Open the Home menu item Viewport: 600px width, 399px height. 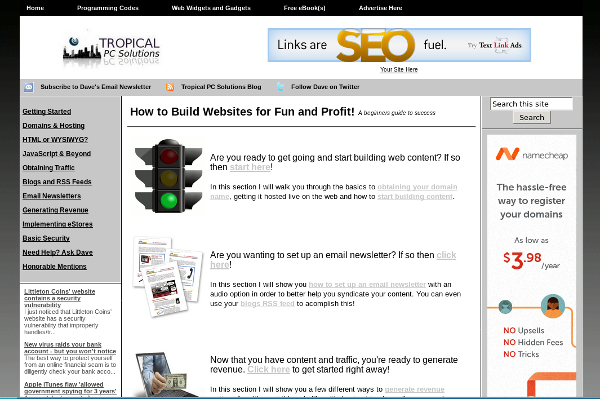tap(35, 8)
